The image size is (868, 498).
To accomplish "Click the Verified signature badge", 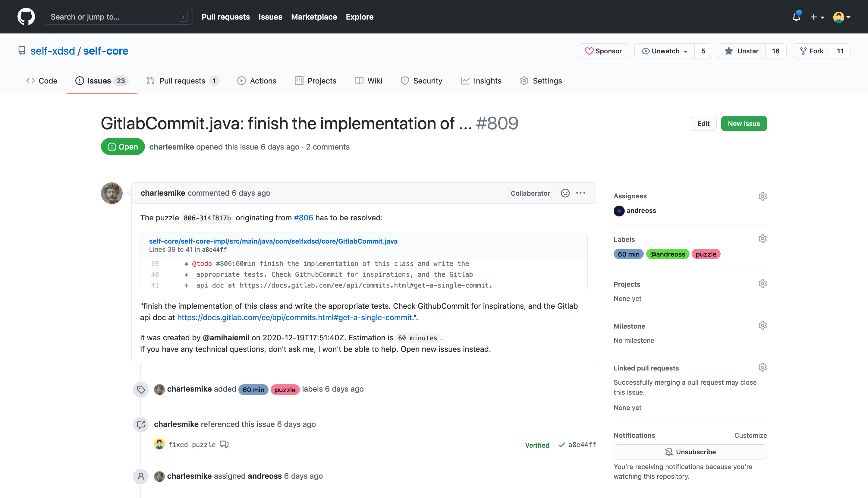I will tap(537, 445).
